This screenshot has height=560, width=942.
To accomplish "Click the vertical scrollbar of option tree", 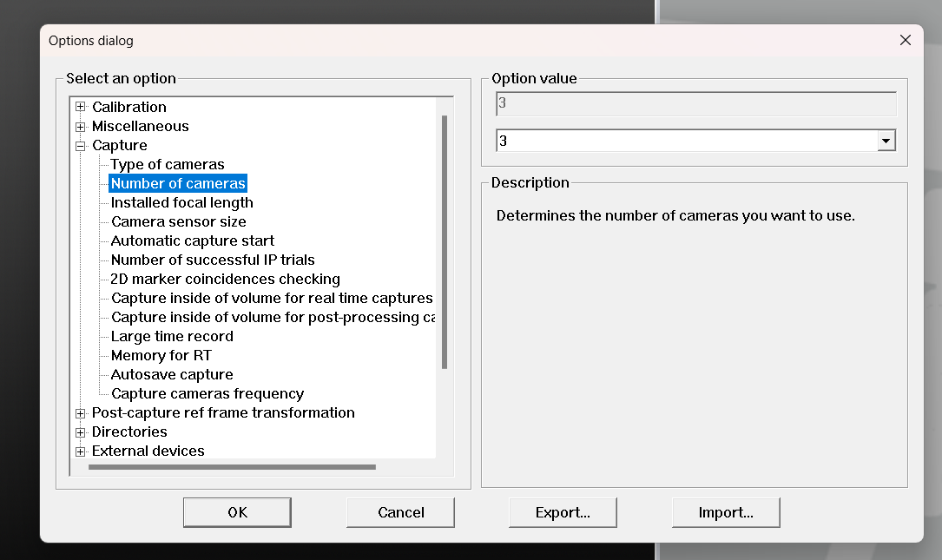I will click(x=445, y=243).
